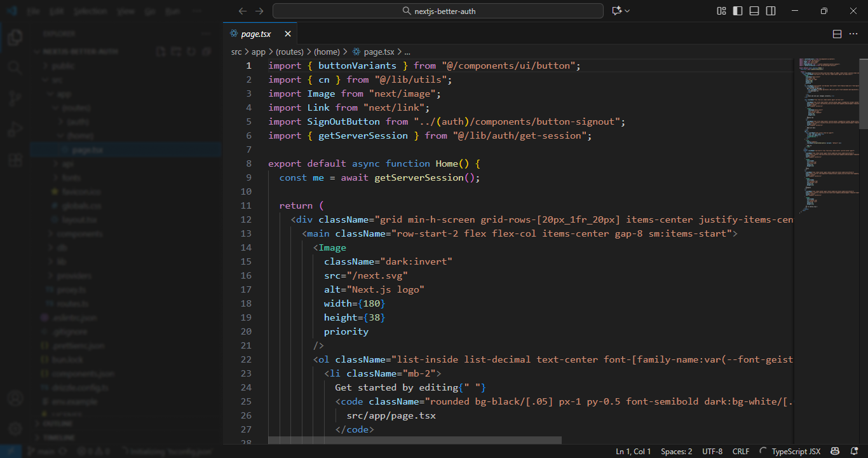Click the horizontal scrollbar under the editor
The height and width of the screenshot is (458, 868).
click(414, 440)
